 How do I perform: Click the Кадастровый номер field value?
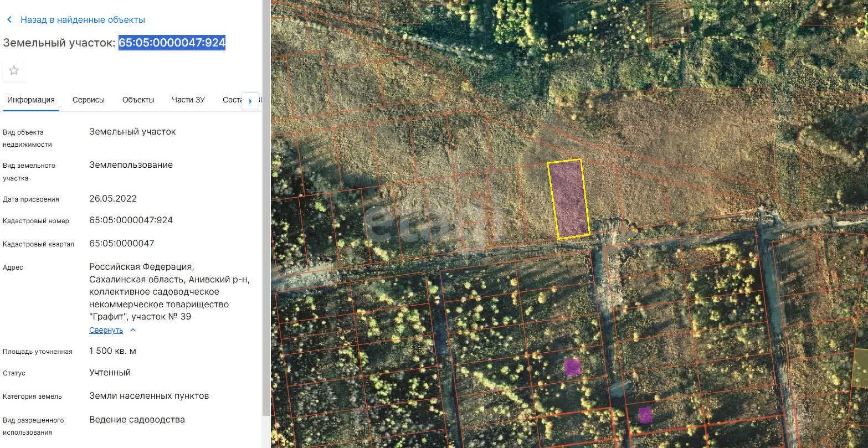(x=131, y=220)
